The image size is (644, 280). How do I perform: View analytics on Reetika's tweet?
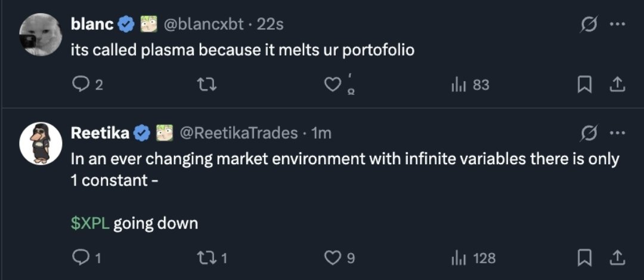[457, 258]
